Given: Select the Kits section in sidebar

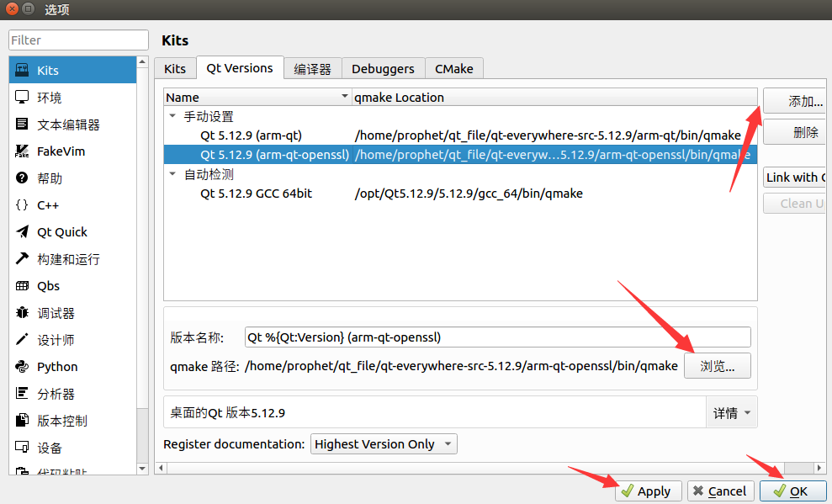Looking at the screenshot, I should point(50,70).
